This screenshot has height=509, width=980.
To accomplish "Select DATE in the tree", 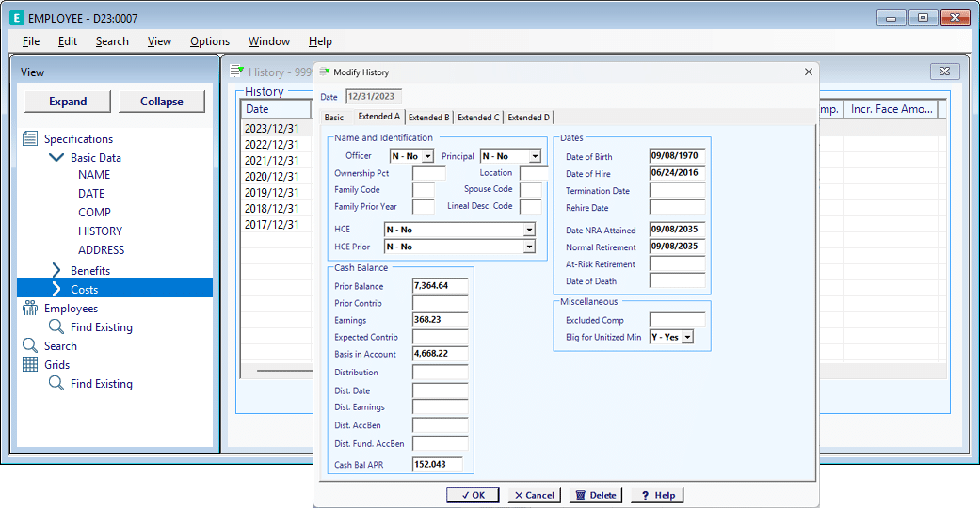I will (91, 194).
